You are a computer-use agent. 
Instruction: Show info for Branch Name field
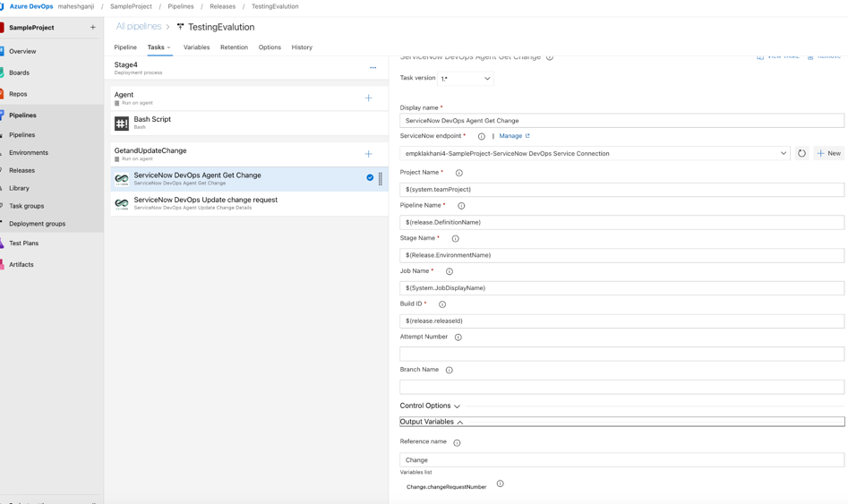tap(449, 371)
